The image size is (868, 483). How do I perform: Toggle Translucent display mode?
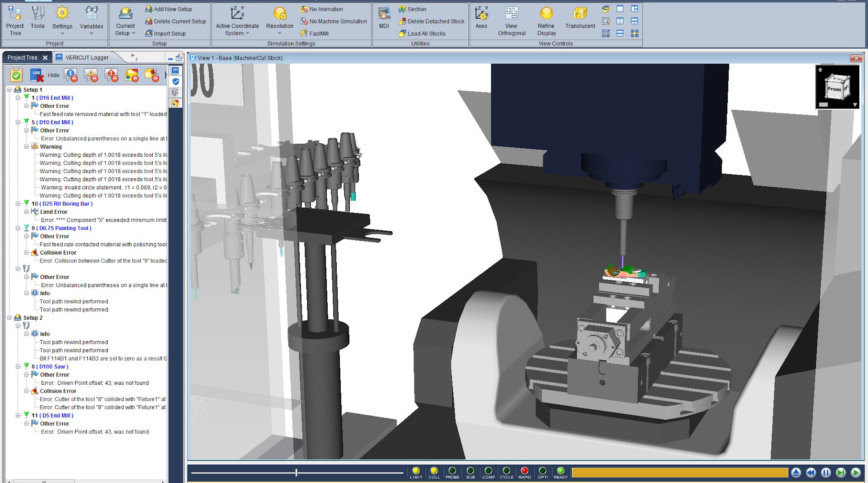580,20
